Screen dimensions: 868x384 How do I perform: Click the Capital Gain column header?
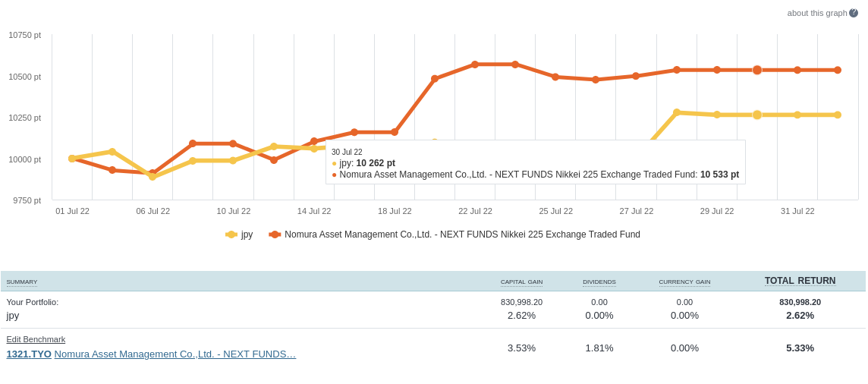[521, 282]
